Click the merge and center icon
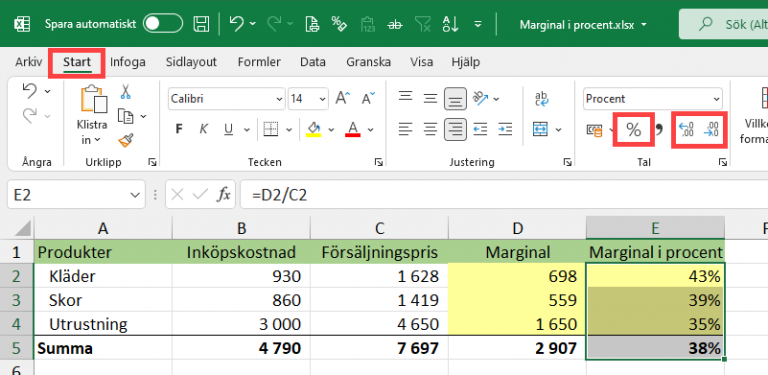768x375 pixels. tap(541, 129)
